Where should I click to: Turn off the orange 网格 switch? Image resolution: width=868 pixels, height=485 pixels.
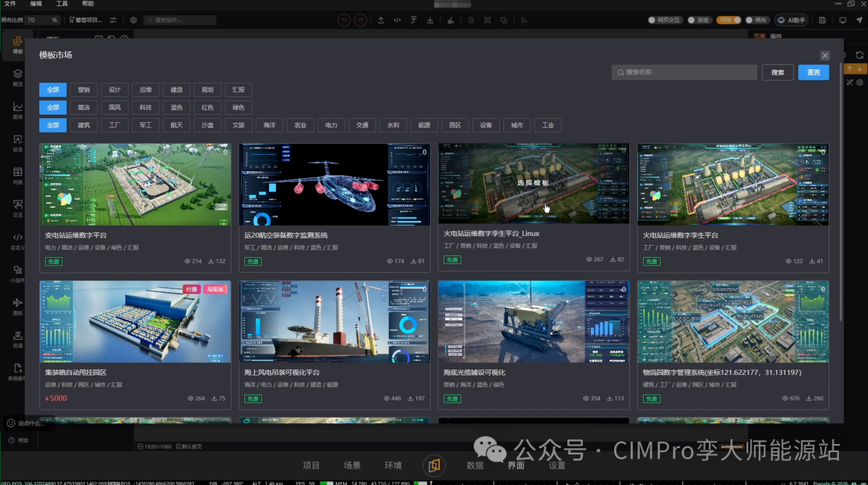[x=729, y=20]
